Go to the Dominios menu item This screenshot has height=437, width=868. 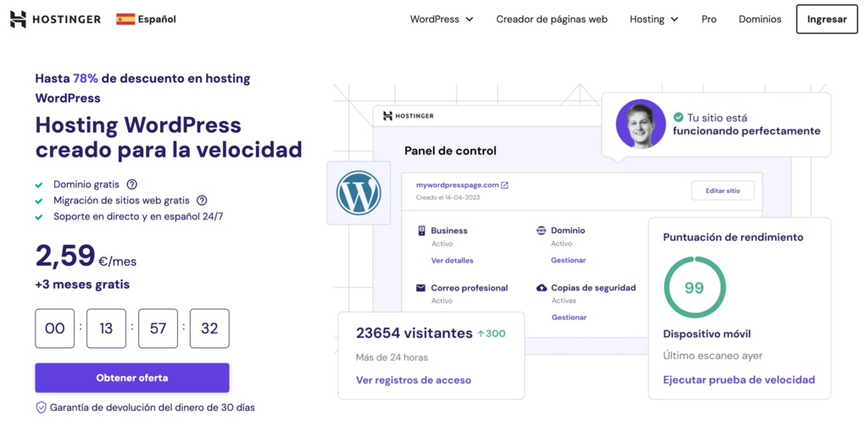(759, 19)
